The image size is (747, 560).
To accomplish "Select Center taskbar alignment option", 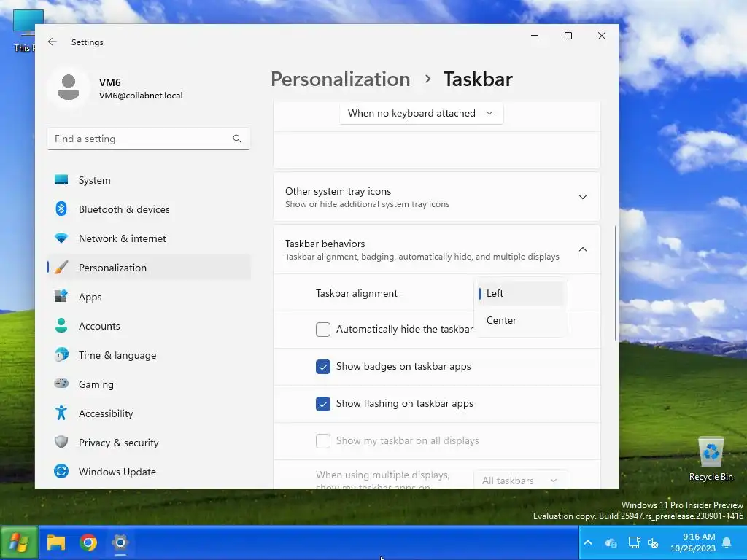I will point(521,320).
